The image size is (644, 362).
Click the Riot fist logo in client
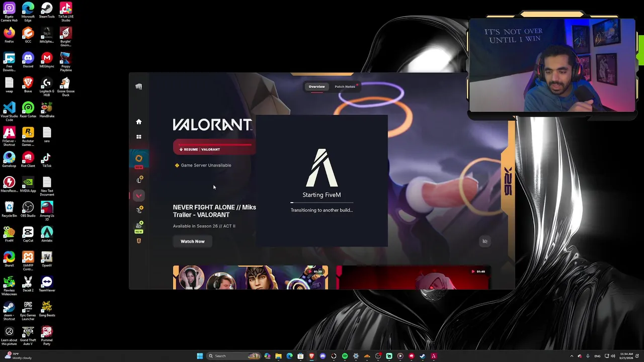139,86
